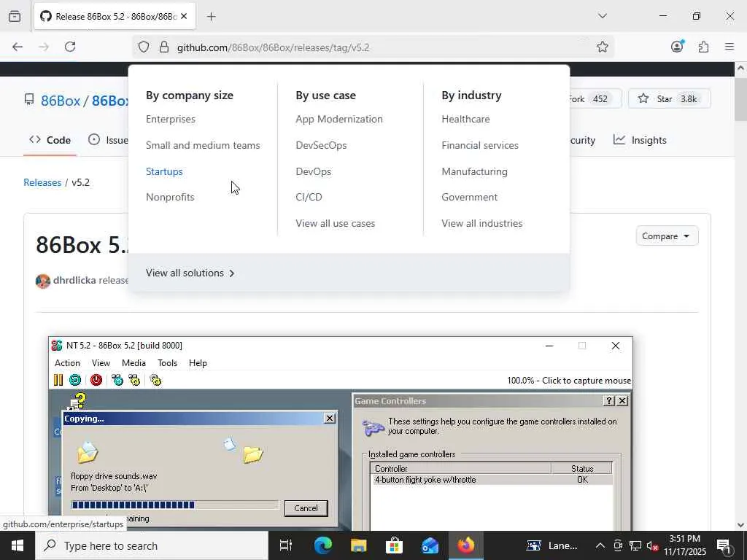
Task: Open Firefox application menu (hamburger)
Action: 729,47
